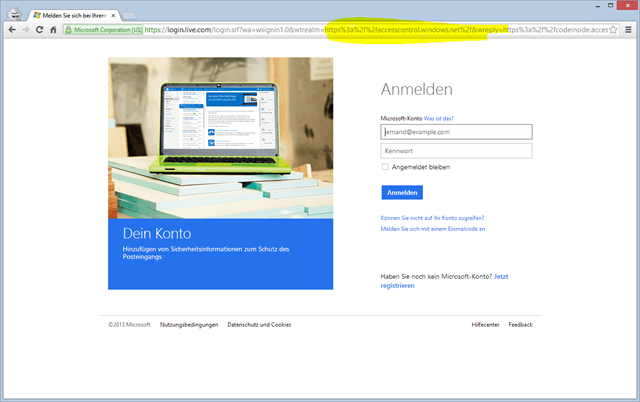Click the login.live.com URL in address bar
640x402 pixels.
[x=178, y=30]
